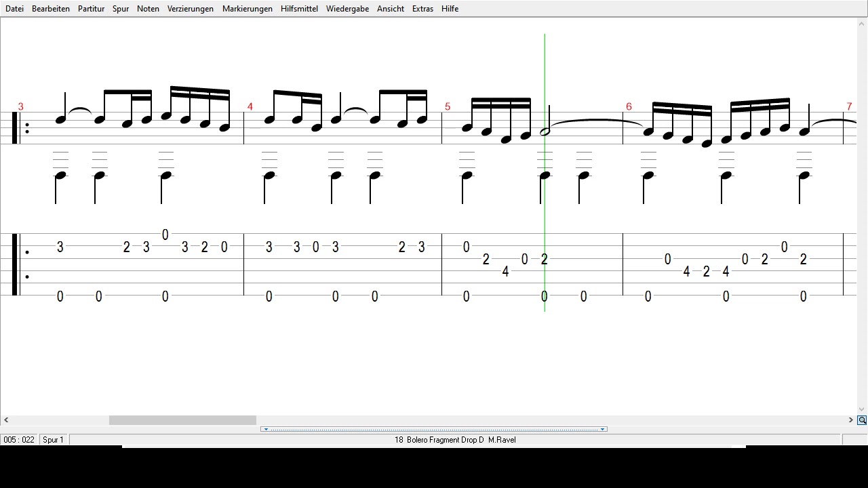Screen dimensions: 868x488
Task: Open the Spur menu
Action: tap(121, 9)
